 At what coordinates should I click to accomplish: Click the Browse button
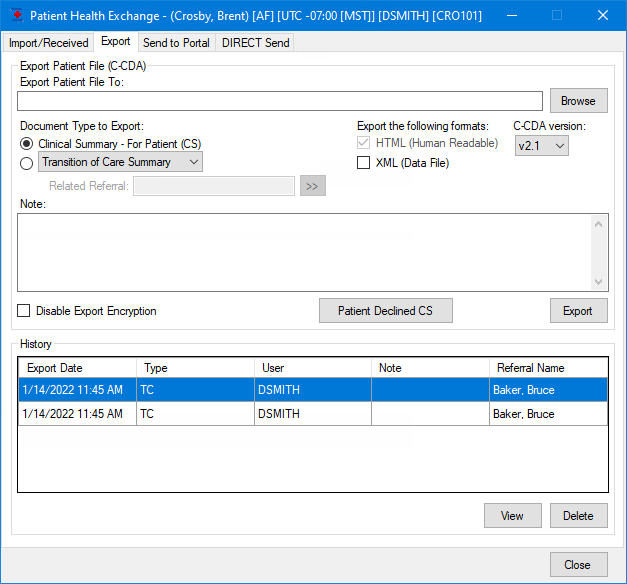pos(578,101)
